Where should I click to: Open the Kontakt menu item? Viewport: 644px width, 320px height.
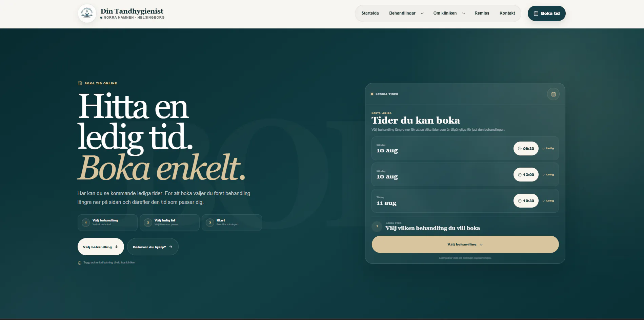(507, 13)
